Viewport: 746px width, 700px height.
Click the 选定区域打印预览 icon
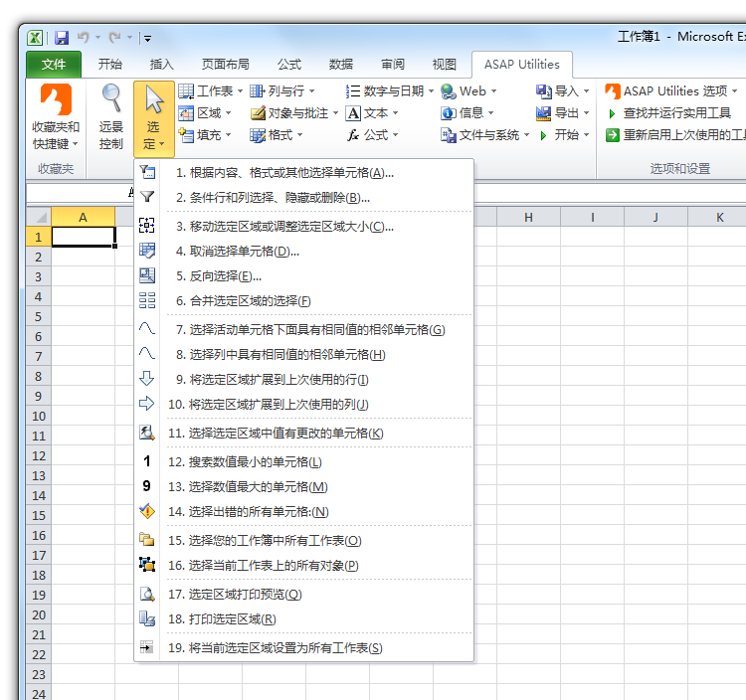[147, 595]
